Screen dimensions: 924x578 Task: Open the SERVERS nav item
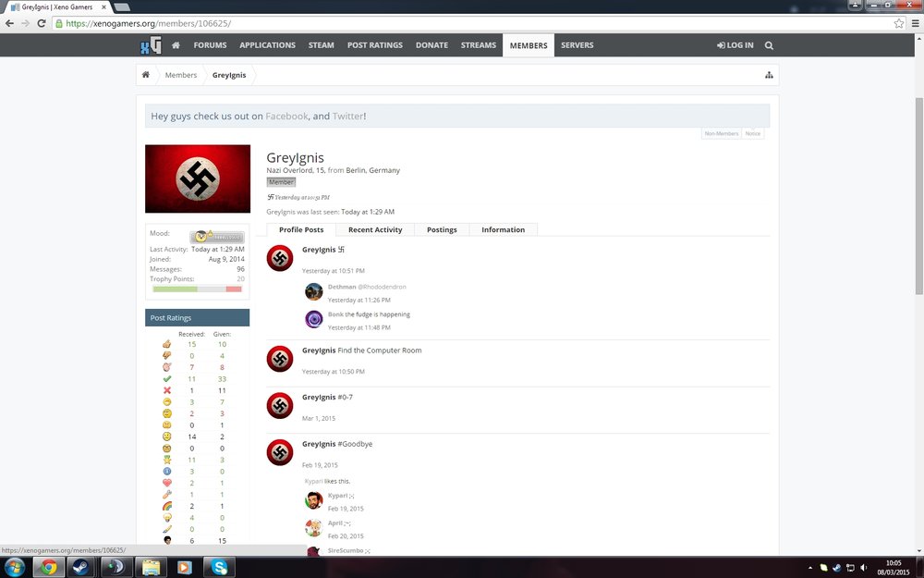(x=577, y=45)
